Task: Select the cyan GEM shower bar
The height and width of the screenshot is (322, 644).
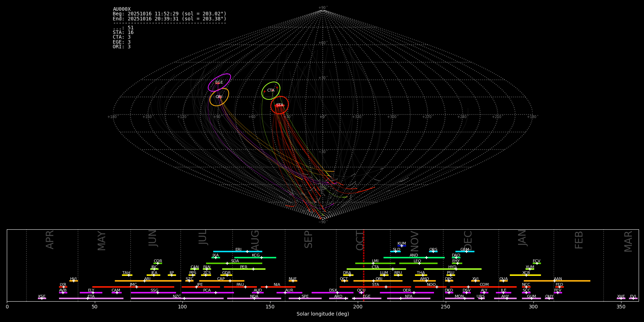Action: (x=465, y=252)
